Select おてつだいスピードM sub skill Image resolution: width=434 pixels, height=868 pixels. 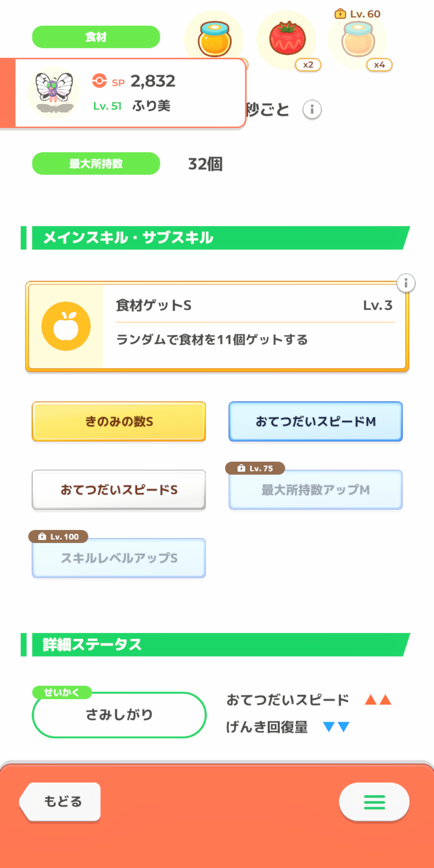tap(315, 422)
